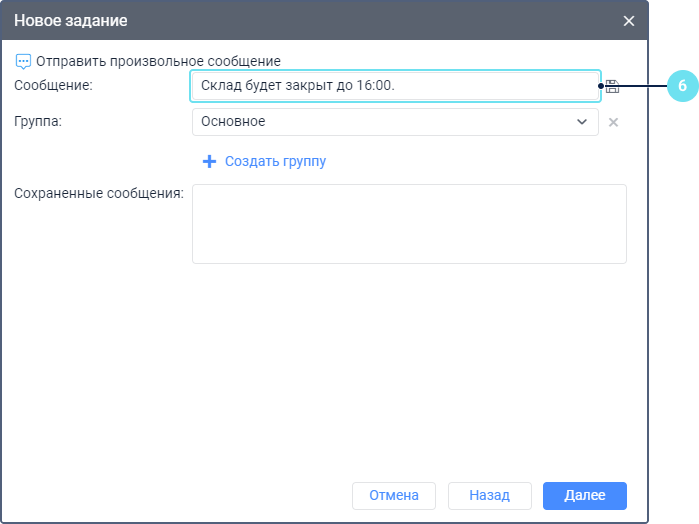Go back with the Назад button

click(x=490, y=495)
